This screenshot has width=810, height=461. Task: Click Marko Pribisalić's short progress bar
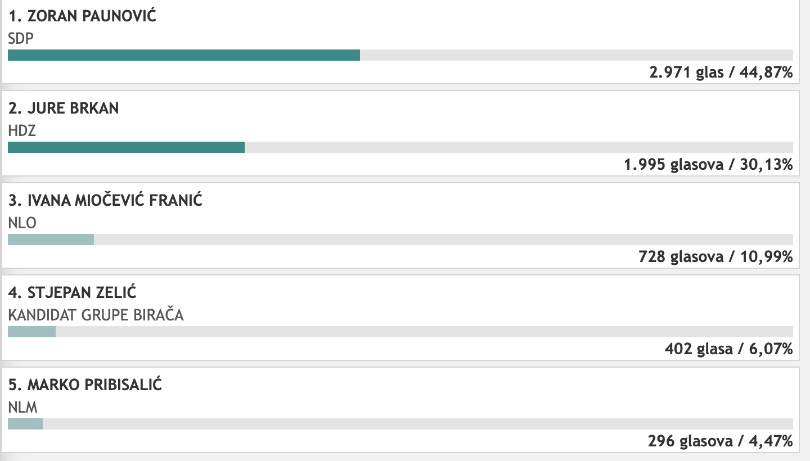tap(25, 424)
